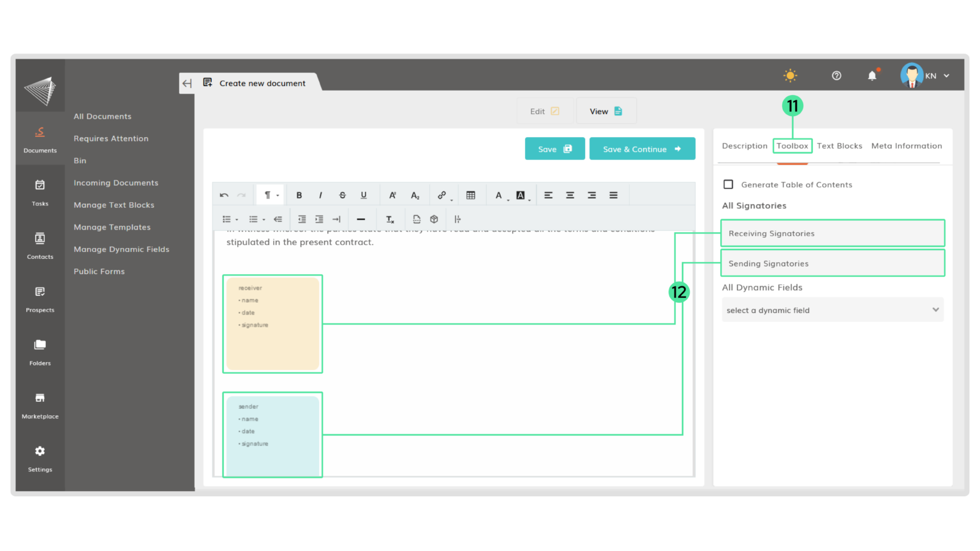
Task: Insert a table into the document
Action: pos(471,195)
